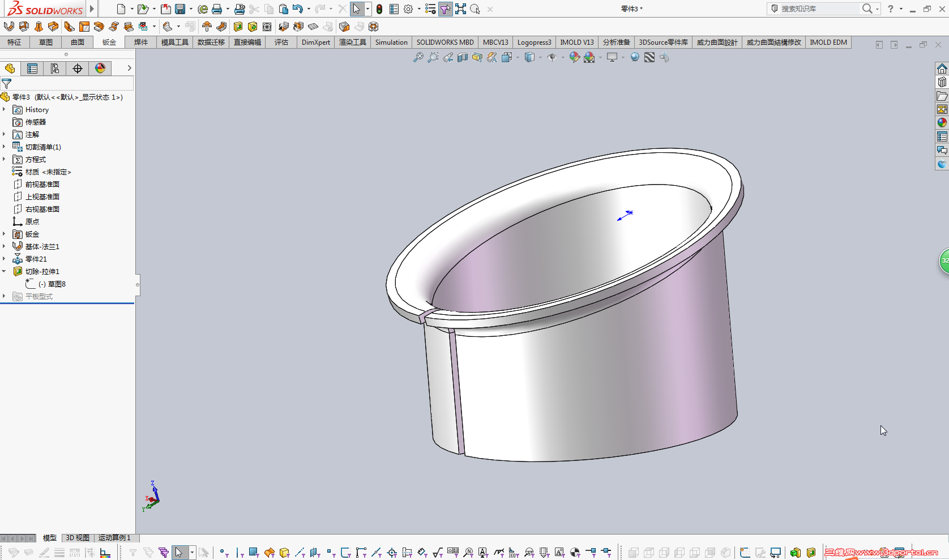
Task: Toggle Zebra Stripes display
Action: point(649,57)
